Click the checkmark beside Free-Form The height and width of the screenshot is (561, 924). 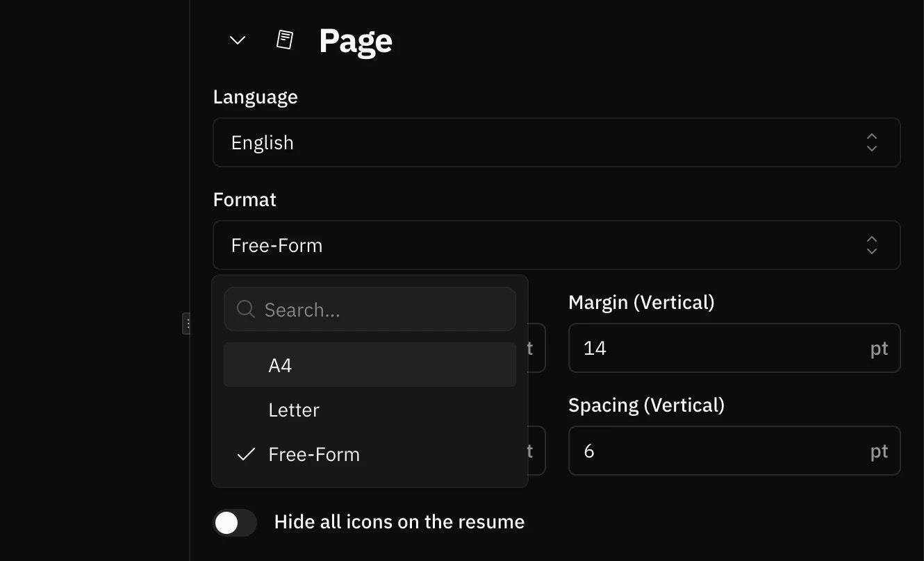(245, 454)
